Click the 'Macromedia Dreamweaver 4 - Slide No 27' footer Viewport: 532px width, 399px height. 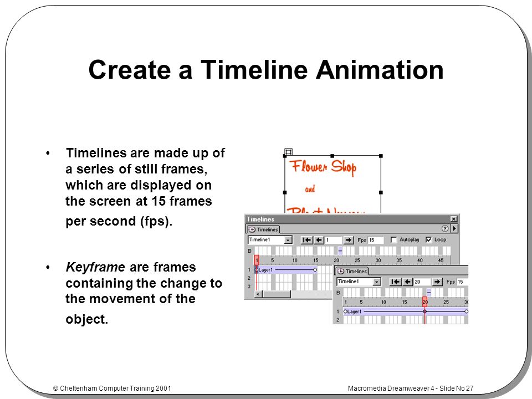coord(411,388)
